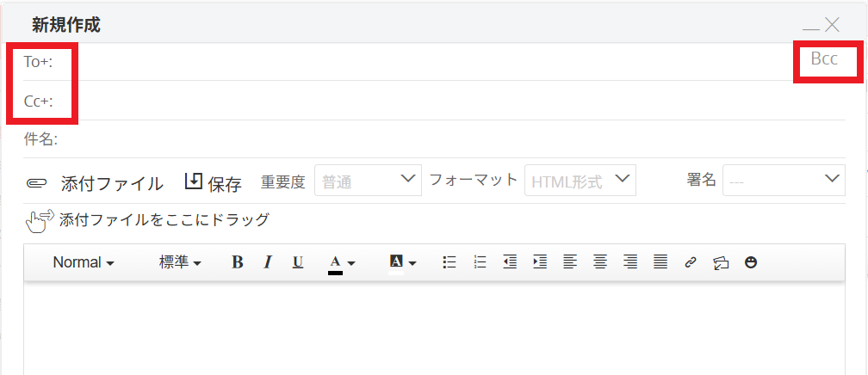Insert a hyperlink with link icon

pos(690,262)
